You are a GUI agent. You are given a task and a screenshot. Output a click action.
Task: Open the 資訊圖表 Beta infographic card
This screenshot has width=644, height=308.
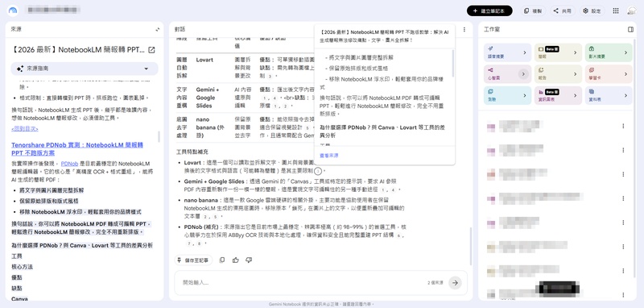pos(558,95)
